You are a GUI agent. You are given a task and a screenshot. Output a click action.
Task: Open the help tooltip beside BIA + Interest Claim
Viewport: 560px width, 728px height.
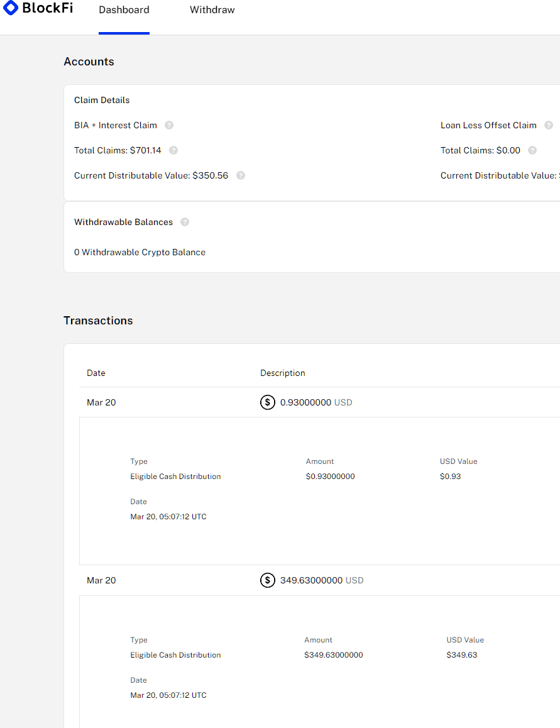point(168,125)
